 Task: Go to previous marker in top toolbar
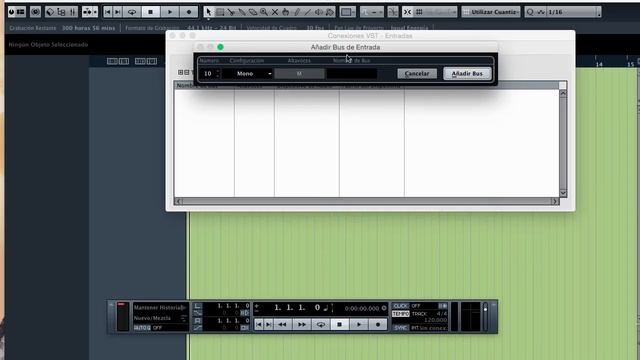click(108, 12)
